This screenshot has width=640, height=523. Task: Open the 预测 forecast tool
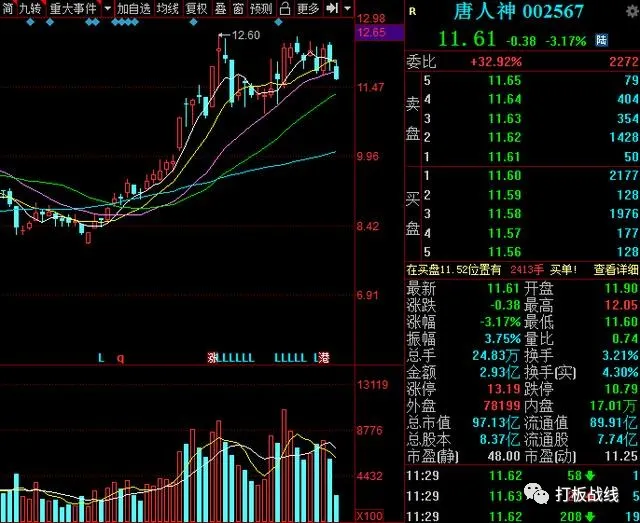(x=261, y=8)
